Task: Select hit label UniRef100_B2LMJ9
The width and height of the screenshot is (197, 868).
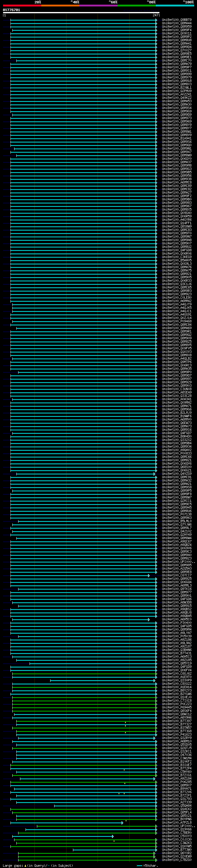Action: 177,413
